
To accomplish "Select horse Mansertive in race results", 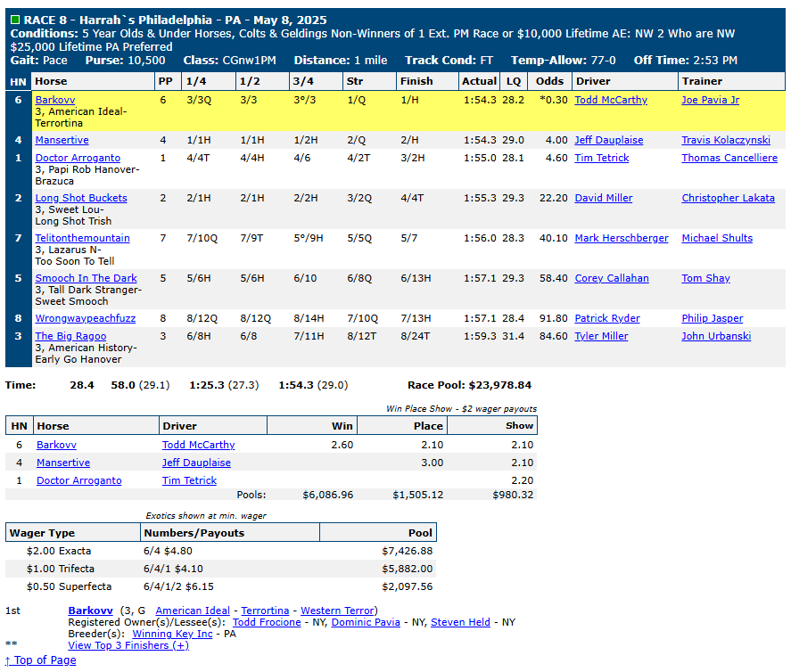I will click(62, 140).
